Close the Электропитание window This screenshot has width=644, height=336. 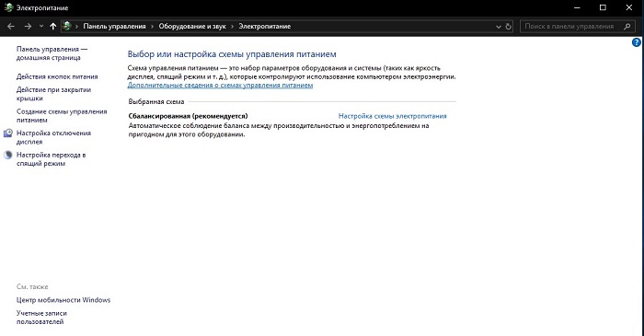(628, 7)
